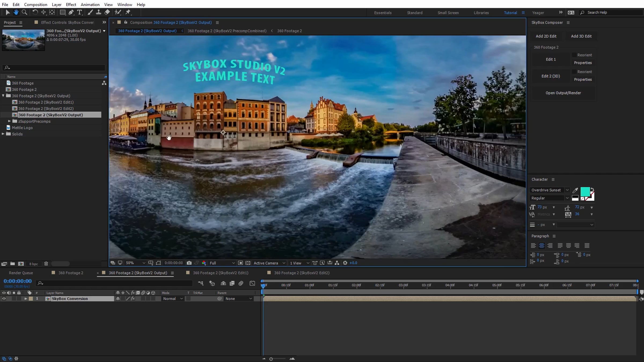Click the Project panel search field

(54, 68)
